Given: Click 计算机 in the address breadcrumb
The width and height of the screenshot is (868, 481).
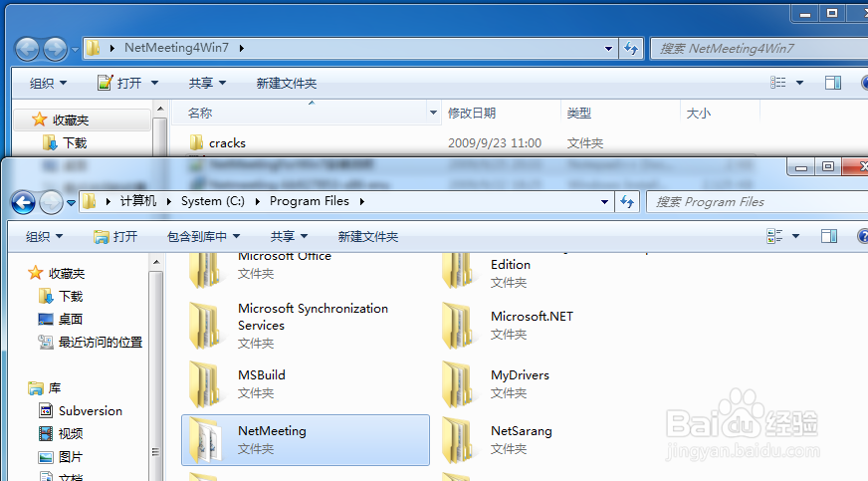Looking at the screenshot, I should [x=137, y=201].
